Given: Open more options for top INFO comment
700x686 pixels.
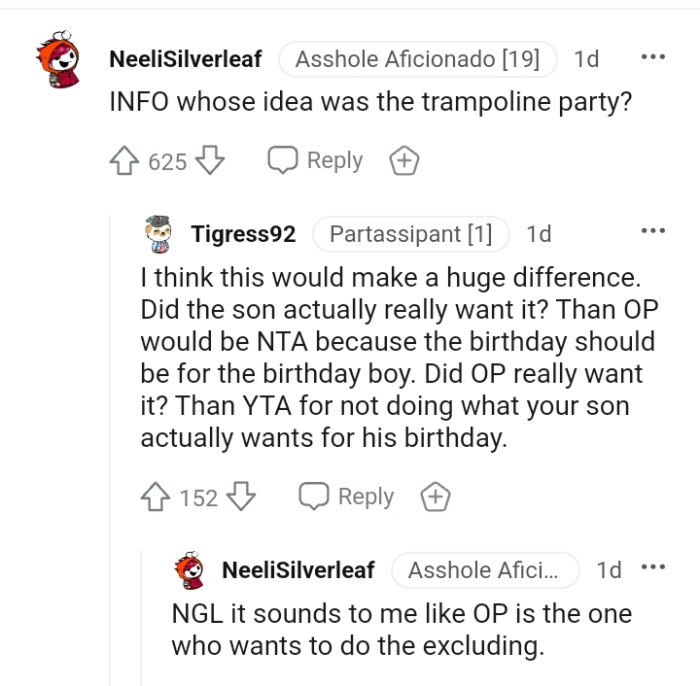Looking at the screenshot, I should [652, 58].
